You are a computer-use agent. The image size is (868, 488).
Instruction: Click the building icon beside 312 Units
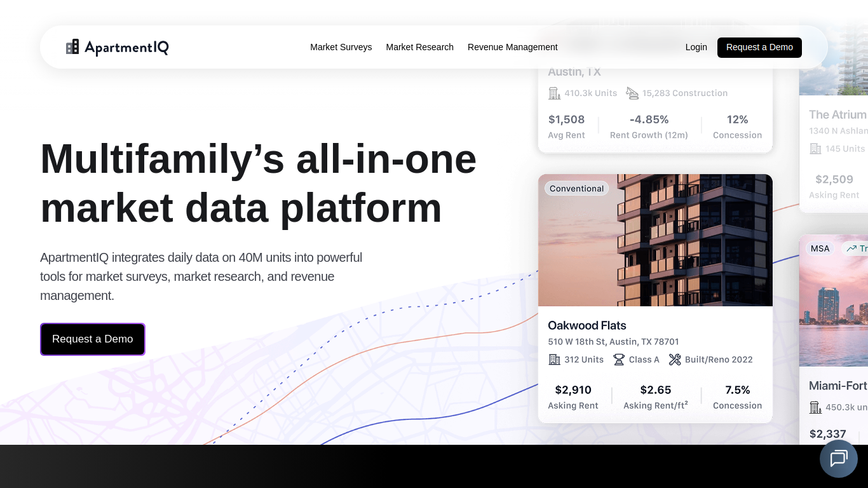(x=554, y=360)
